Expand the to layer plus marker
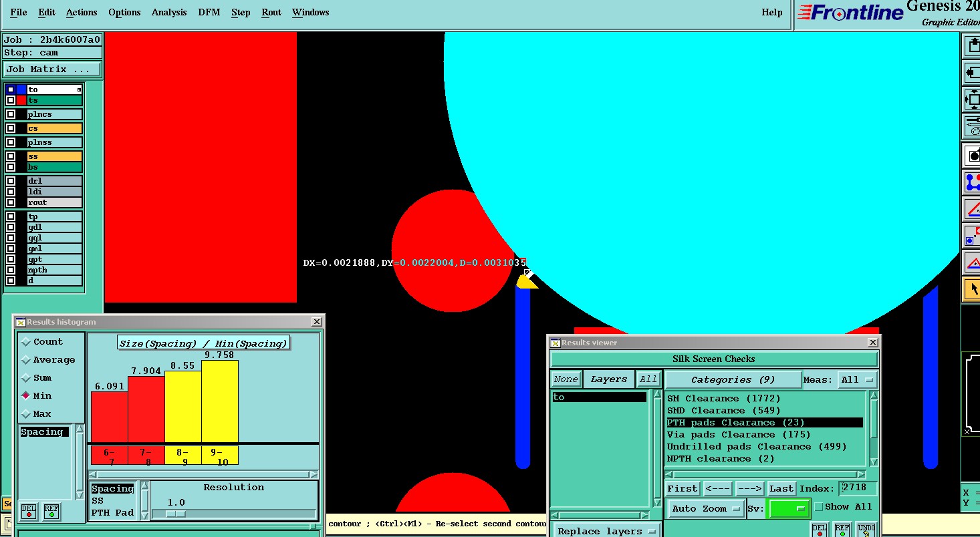This screenshot has height=537, width=980. [x=79, y=89]
